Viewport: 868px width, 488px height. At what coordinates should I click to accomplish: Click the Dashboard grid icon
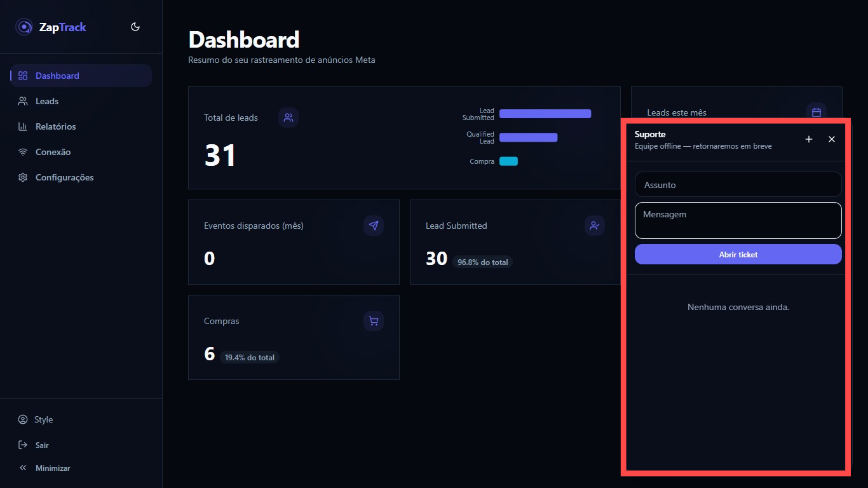23,76
